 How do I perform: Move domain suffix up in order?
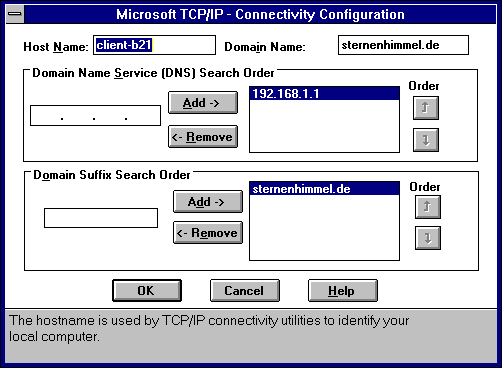pos(428,207)
